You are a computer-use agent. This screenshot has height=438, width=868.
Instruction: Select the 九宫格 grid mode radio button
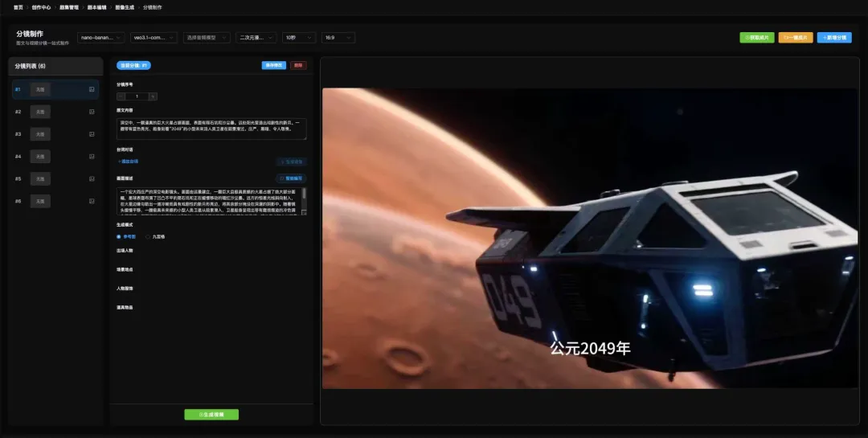[155, 237]
